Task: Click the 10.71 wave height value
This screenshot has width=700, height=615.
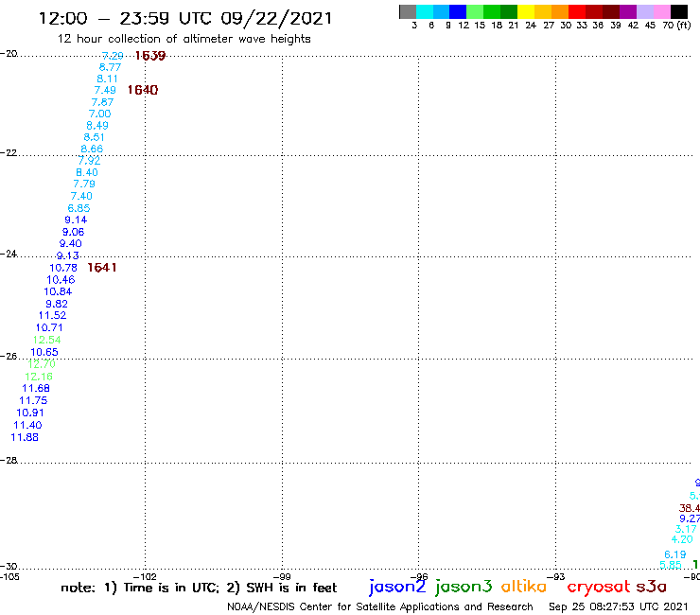Action: (x=49, y=327)
